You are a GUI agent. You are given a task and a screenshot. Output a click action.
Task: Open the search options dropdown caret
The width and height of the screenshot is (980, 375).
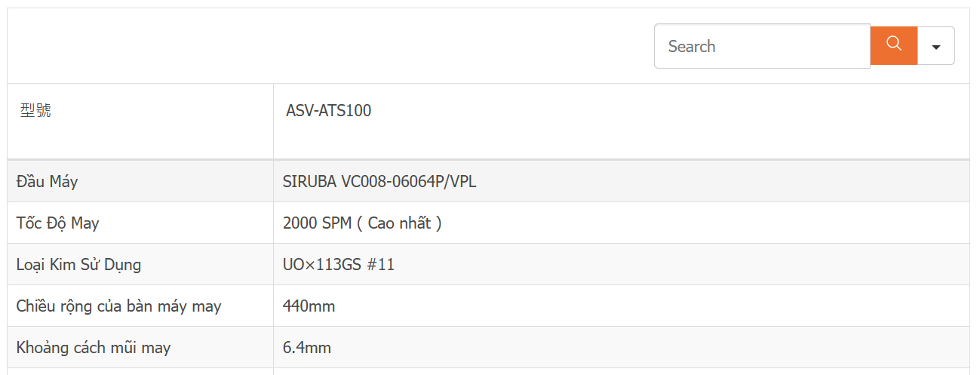pyautogui.click(x=936, y=46)
